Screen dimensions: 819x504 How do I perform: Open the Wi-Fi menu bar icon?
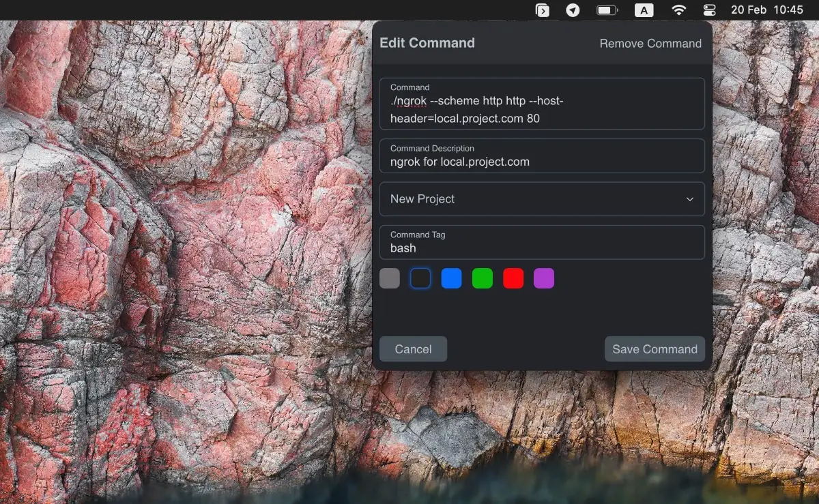(679, 10)
